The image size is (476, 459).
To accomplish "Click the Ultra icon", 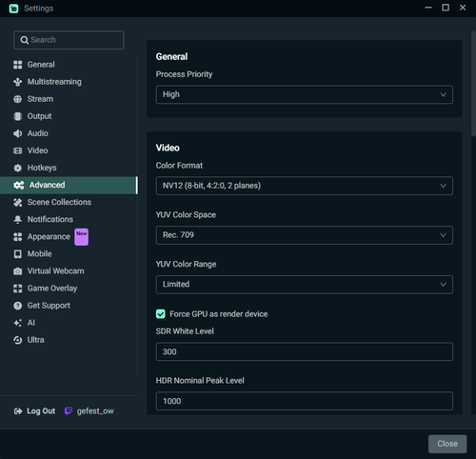I will (18, 340).
